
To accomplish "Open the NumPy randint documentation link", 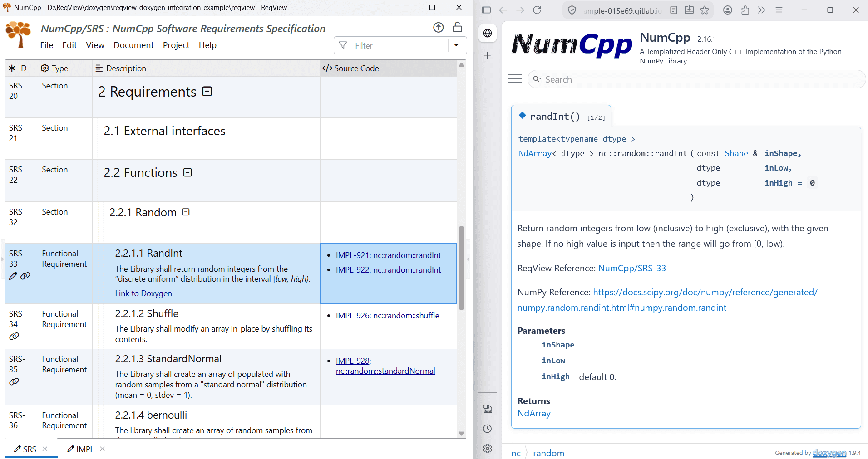I will click(667, 300).
